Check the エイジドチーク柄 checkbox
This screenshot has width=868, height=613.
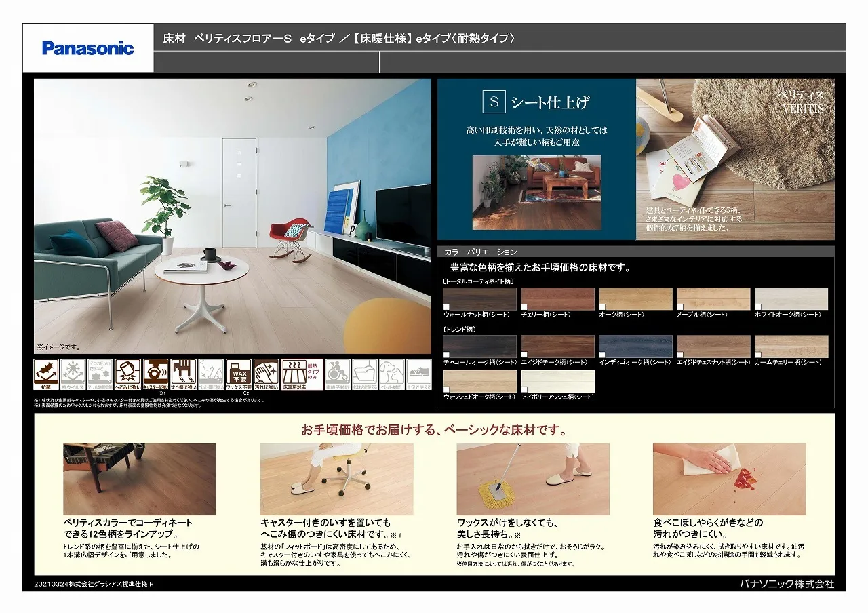click(524, 355)
